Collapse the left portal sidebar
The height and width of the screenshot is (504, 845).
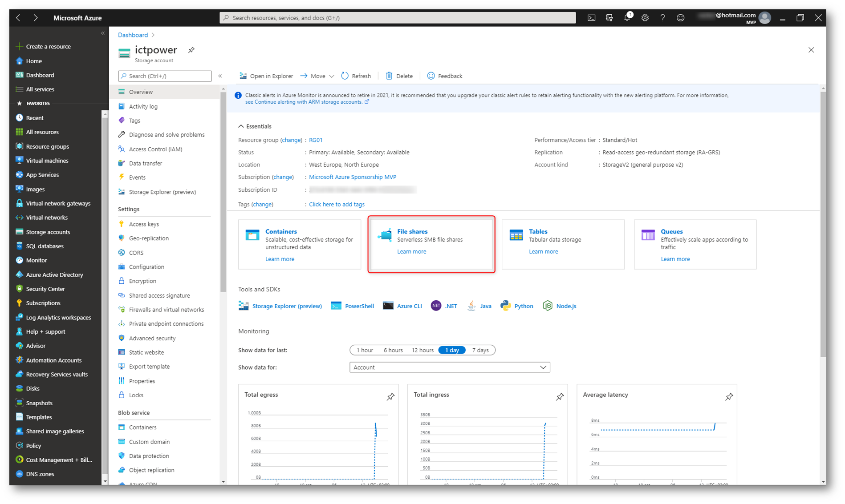click(103, 33)
